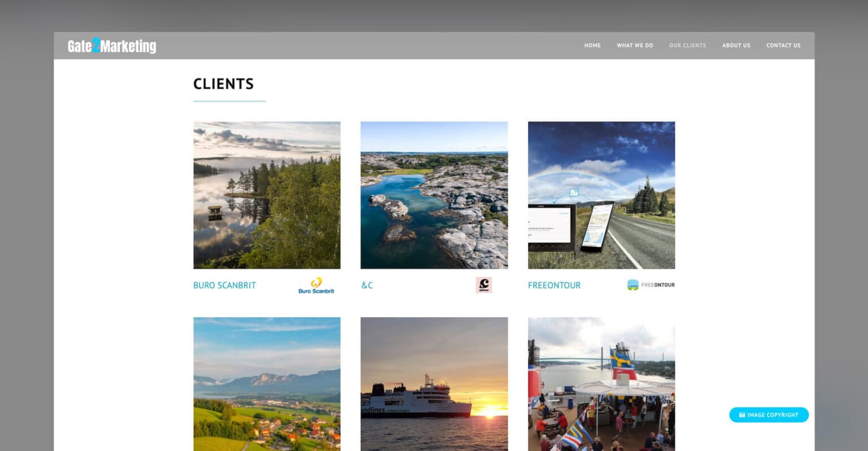The image size is (868, 451).
Task: Click the rainbow road devices thumbnail
Action: (601, 195)
